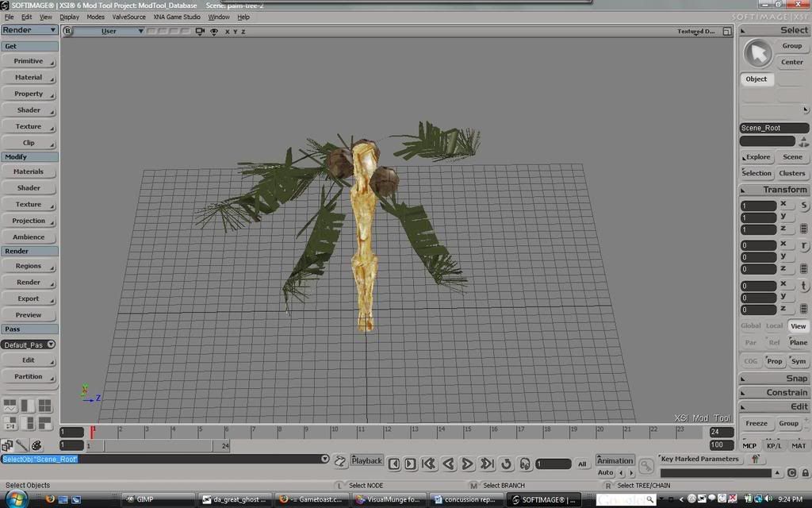
Task: Click the key icon to set keyframe
Action: (x=645, y=466)
